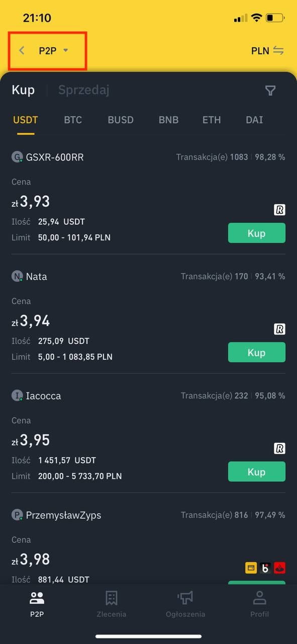Open Ogłoszenia megaphone icon

pyautogui.click(x=185, y=598)
